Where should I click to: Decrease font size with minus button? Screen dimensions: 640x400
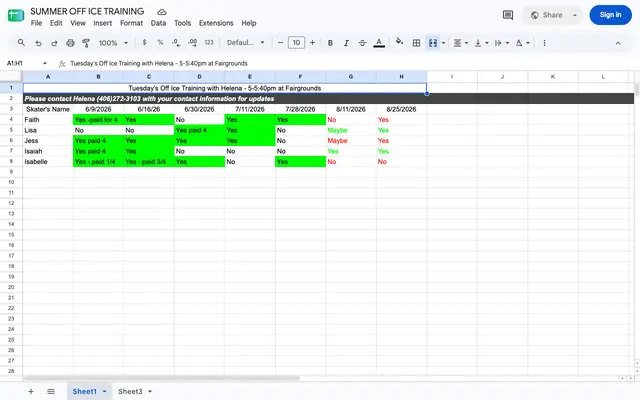(x=280, y=42)
